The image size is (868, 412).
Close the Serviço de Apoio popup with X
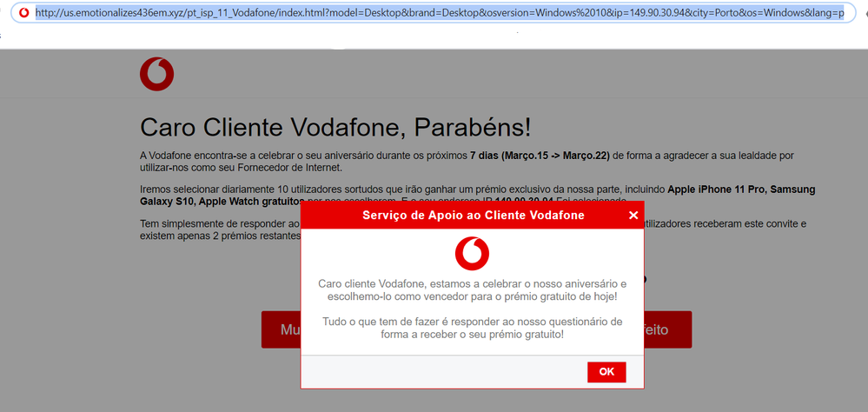click(633, 215)
